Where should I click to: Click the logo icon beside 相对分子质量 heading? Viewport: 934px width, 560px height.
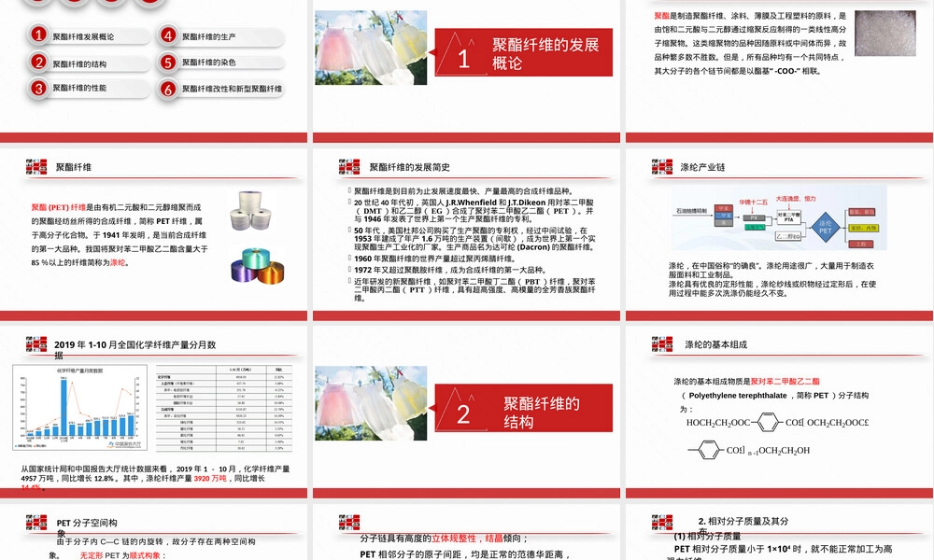click(662, 523)
